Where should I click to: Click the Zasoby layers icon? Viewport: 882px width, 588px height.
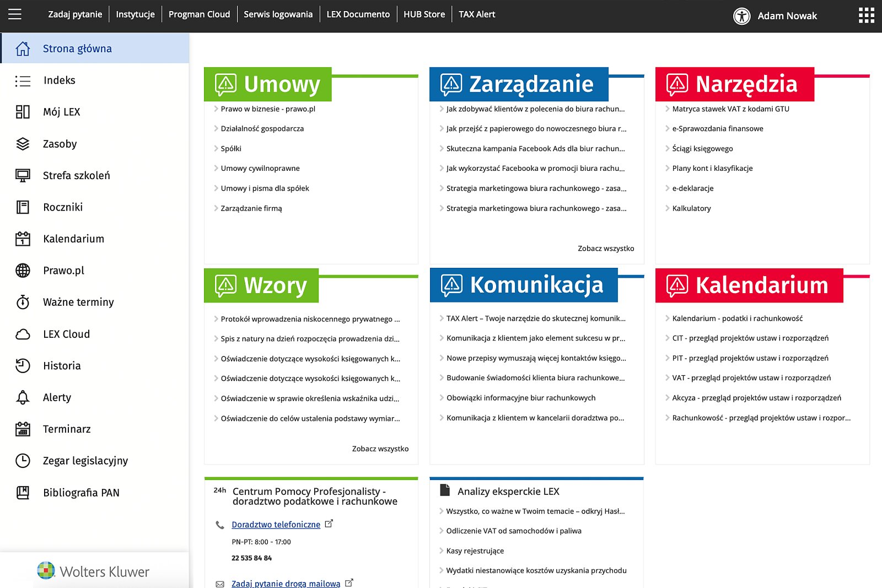coord(23,144)
